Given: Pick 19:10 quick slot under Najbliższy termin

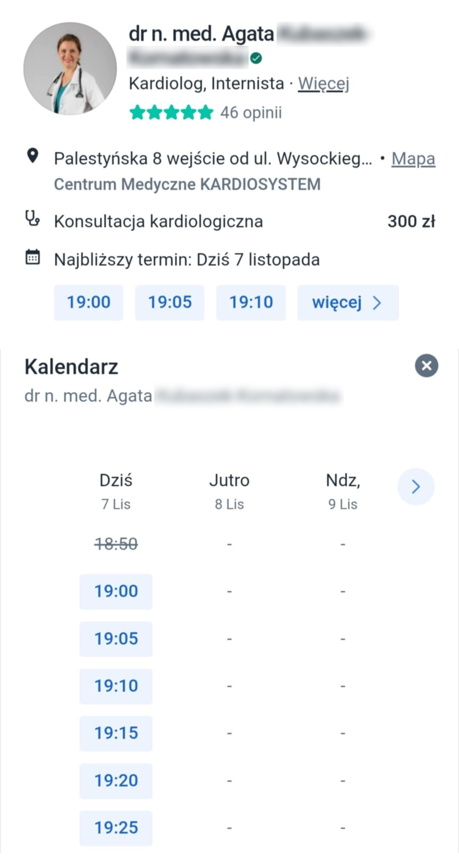Looking at the screenshot, I should [251, 303].
